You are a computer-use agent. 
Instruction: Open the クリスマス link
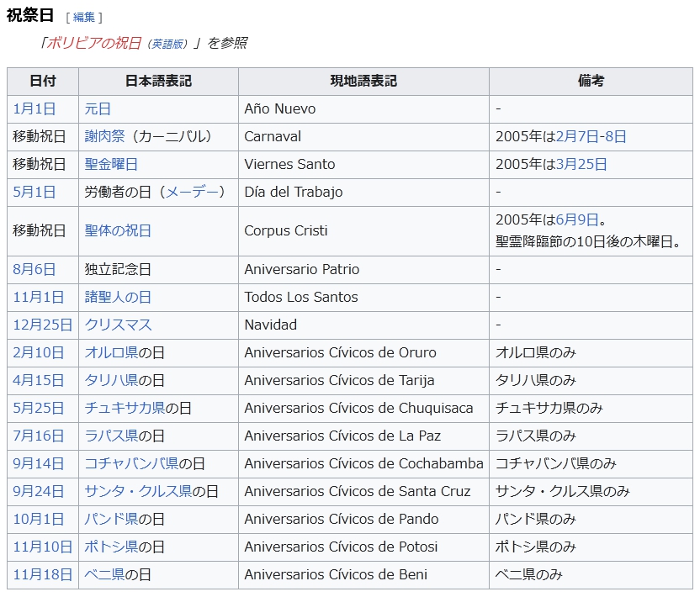118,325
